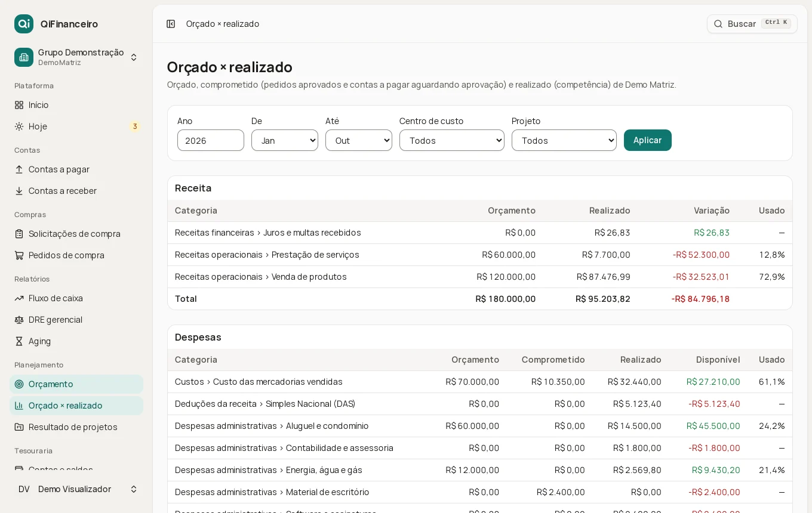Screen dimensions: 812x513
Task: Open the Centro de custo dropdown
Action: click(x=452, y=140)
